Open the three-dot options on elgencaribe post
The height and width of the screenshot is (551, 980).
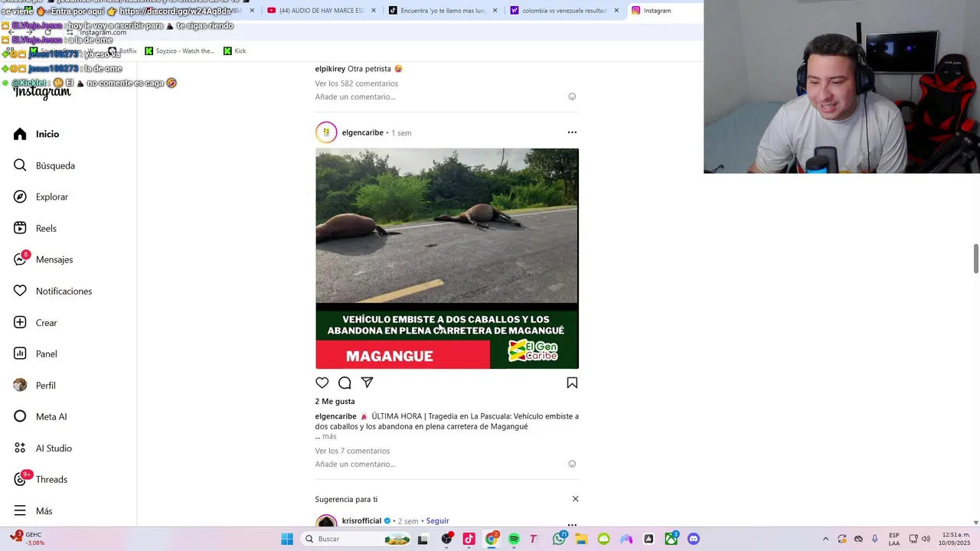point(572,132)
